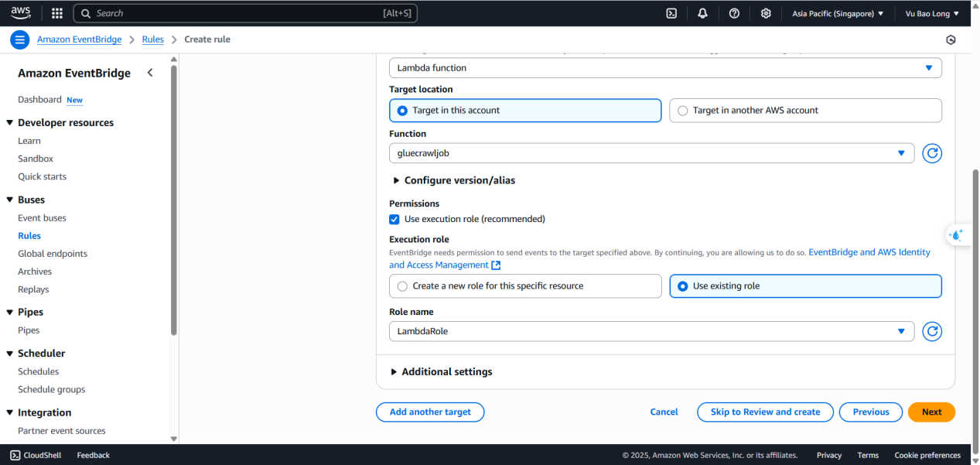The width and height of the screenshot is (980, 465).
Task: Expand Configure version/alias section
Action: pyautogui.click(x=454, y=180)
